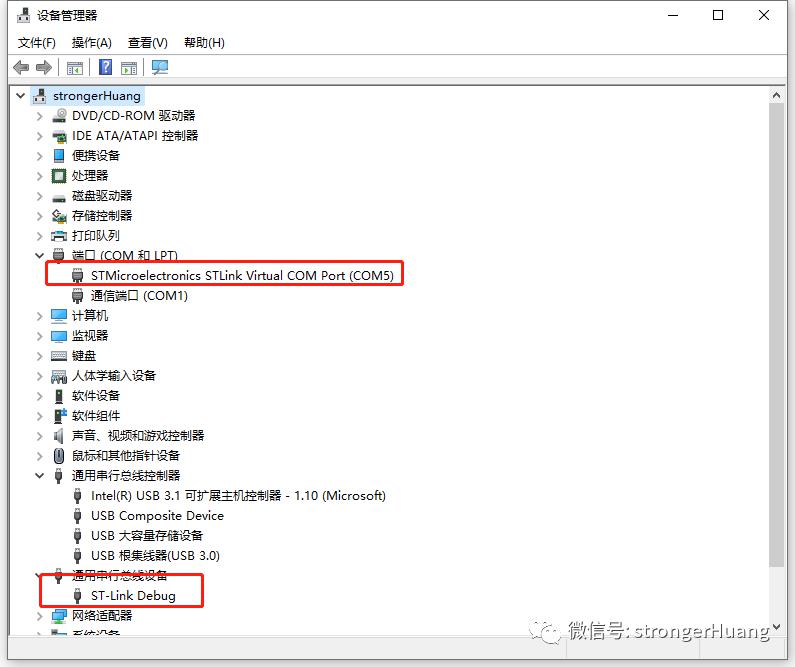This screenshot has width=795, height=667.
Task: Click the vertical scrollbar thumb
Action: [776, 335]
